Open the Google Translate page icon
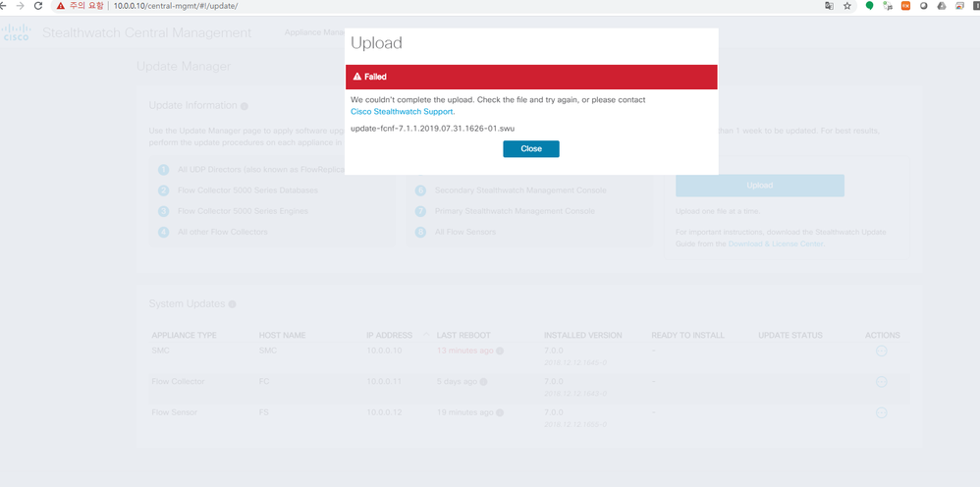980x487 pixels. pos(830,6)
